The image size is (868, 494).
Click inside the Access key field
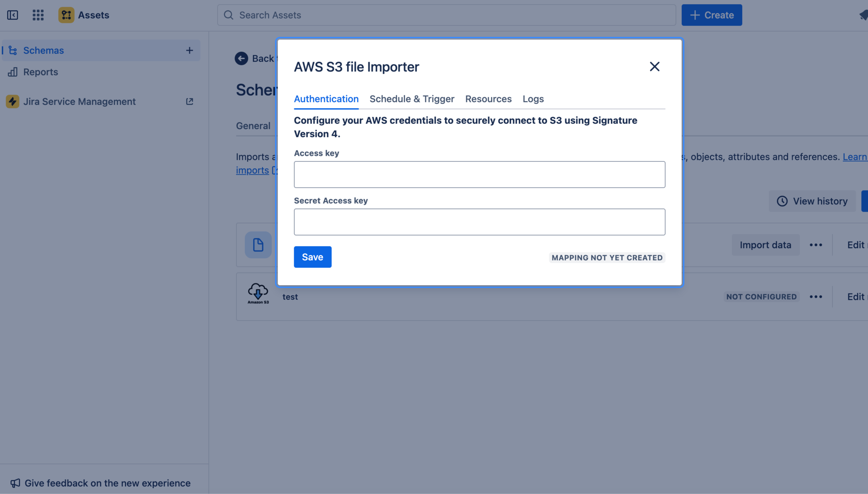tap(479, 174)
